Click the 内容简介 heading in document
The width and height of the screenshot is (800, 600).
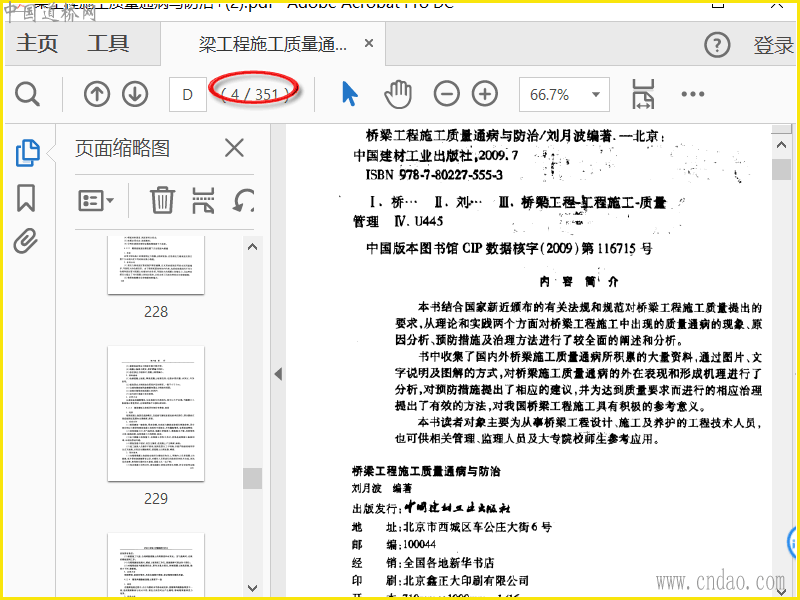coord(579,281)
